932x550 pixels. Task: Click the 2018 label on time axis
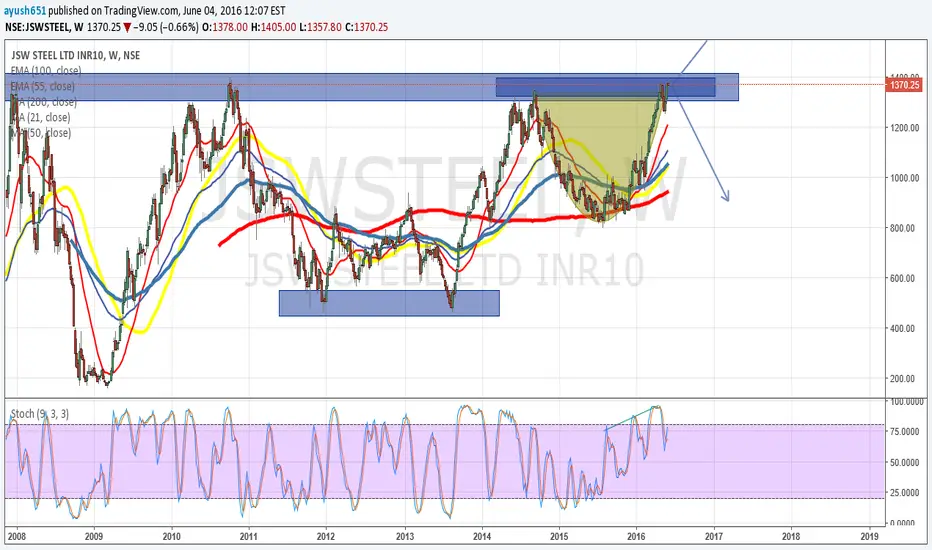(791, 536)
